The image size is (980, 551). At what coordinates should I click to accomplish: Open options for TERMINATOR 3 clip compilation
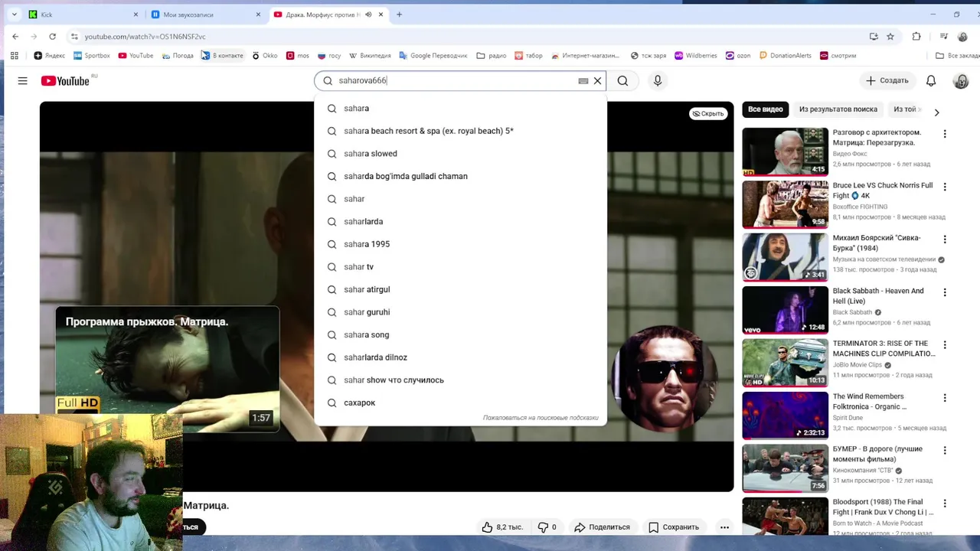pos(945,345)
